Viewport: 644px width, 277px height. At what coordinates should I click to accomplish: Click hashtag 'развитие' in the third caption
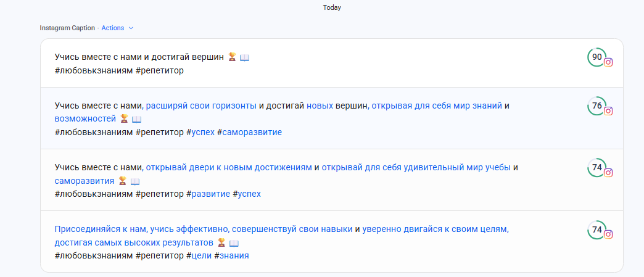pos(211,194)
